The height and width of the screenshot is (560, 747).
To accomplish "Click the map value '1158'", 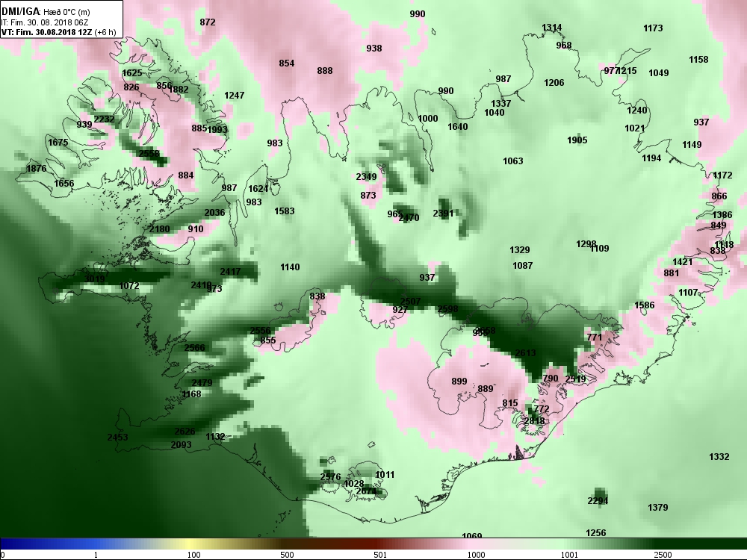I will (698, 60).
